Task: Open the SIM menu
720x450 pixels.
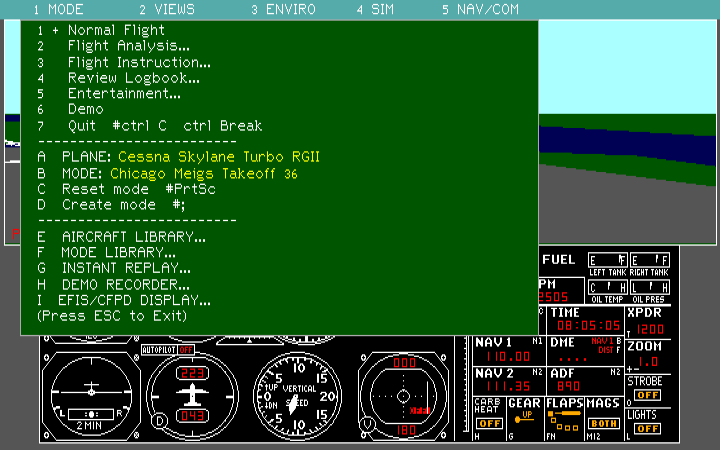Action: click(x=376, y=9)
